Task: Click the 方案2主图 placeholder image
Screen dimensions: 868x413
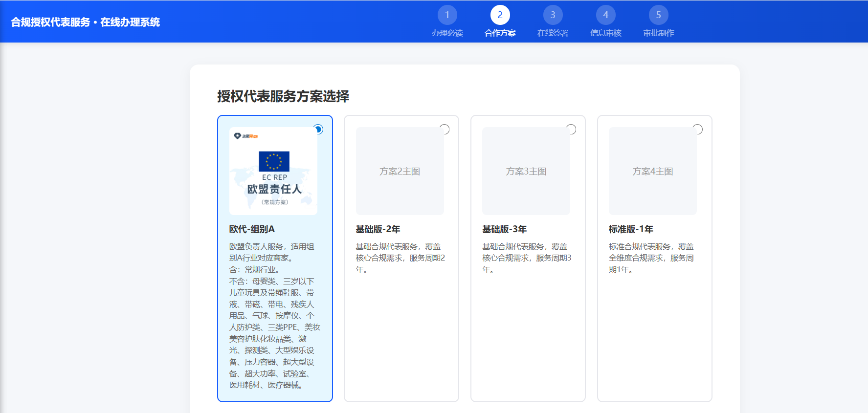Action: [x=400, y=171]
